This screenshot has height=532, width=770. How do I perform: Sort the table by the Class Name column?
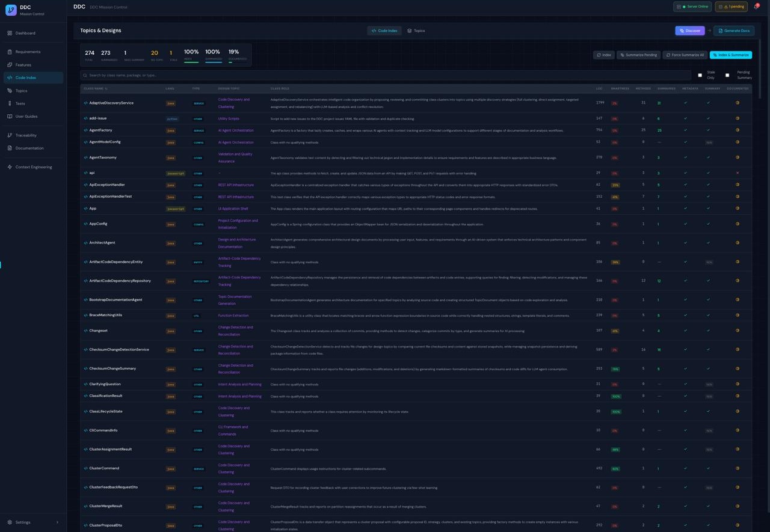(x=95, y=88)
